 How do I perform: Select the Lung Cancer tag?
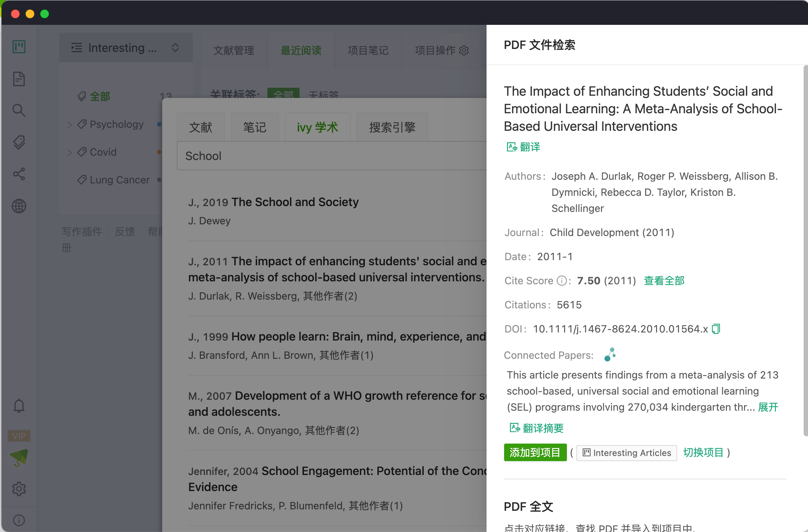coord(119,180)
